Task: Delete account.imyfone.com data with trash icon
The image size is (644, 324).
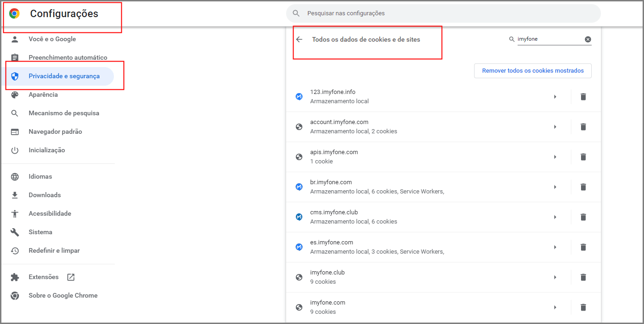Action: tap(583, 127)
